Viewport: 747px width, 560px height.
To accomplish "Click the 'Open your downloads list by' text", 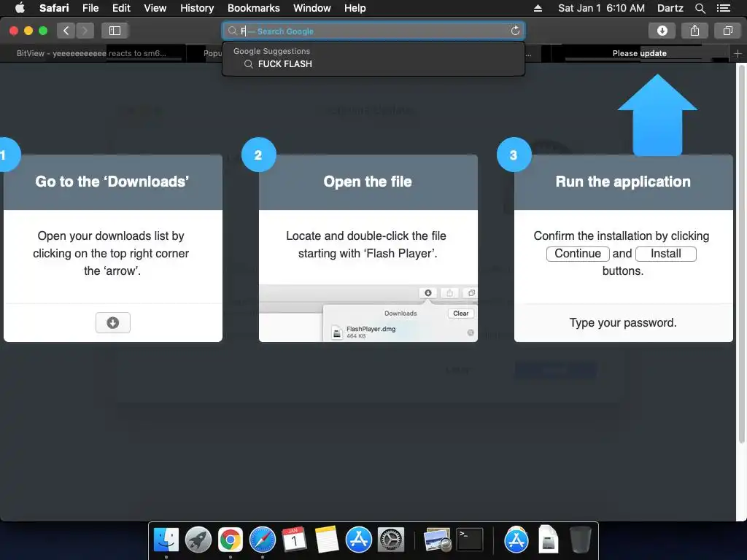I will click(x=111, y=236).
